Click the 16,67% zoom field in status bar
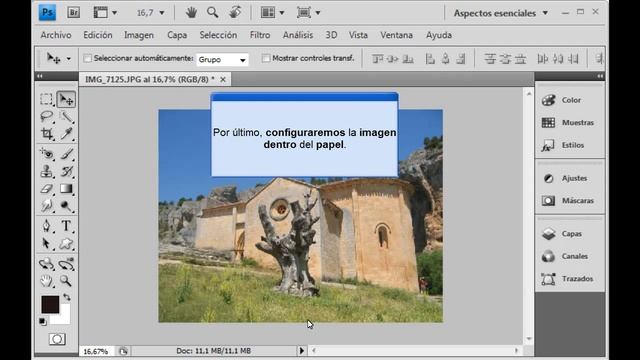This screenshot has width=640, height=360. click(96, 351)
